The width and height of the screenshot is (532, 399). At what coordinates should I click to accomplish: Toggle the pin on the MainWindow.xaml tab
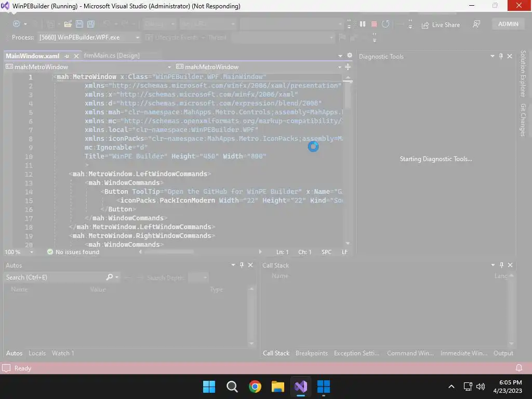[x=66, y=56]
